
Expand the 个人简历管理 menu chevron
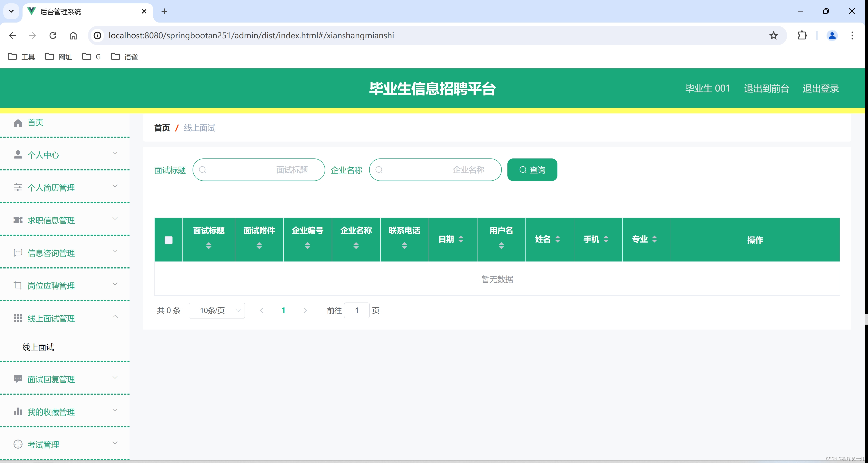tap(115, 186)
